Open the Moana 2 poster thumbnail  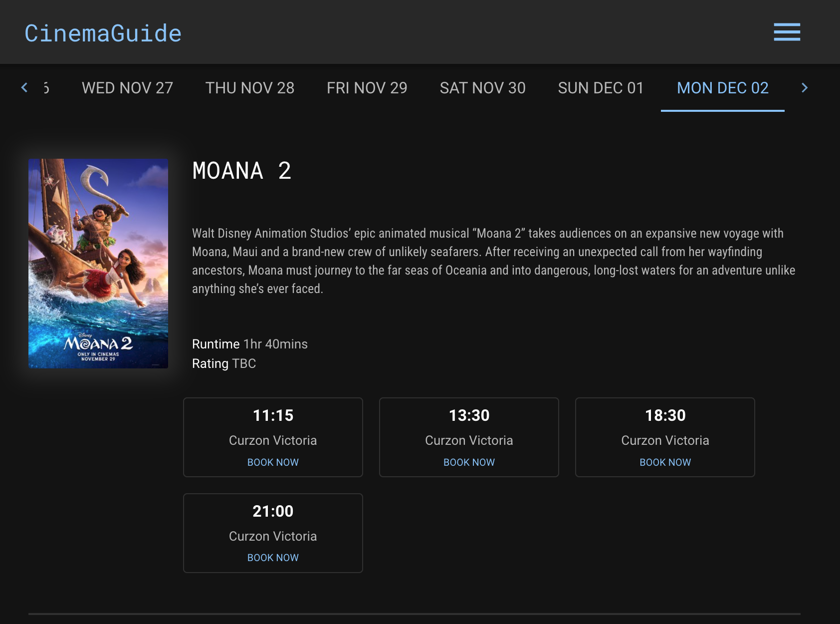[98, 264]
